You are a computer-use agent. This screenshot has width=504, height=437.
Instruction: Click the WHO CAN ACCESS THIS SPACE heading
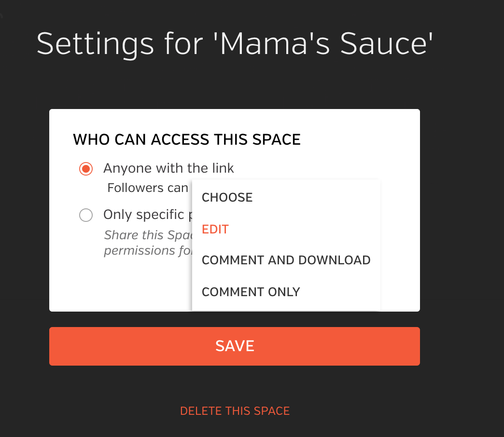187,140
